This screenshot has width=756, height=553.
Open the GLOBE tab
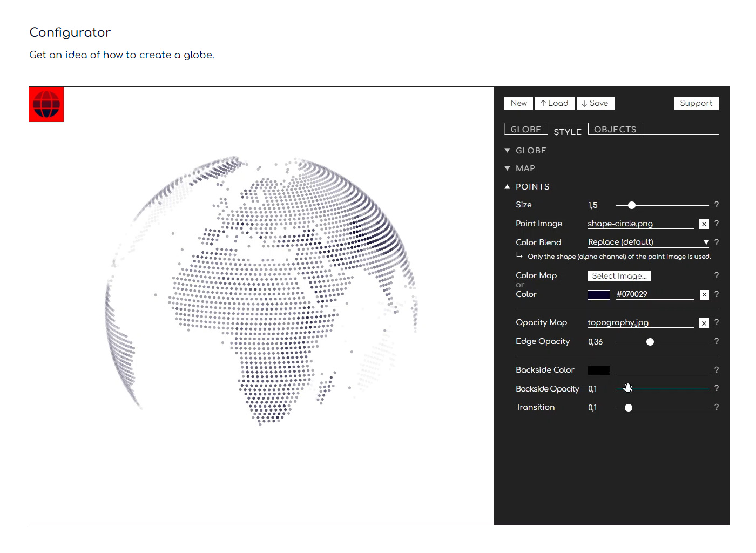coord(525,129)
